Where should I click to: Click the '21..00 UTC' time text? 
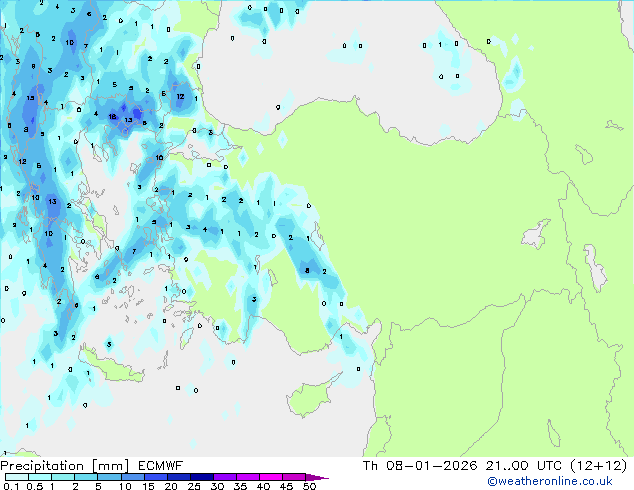(x=524, y=466)
